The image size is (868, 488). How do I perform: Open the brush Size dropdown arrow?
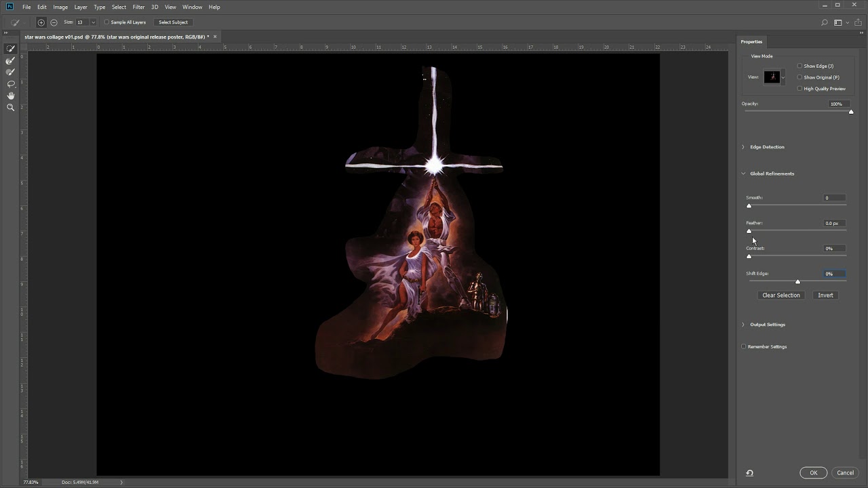(93, 22)
